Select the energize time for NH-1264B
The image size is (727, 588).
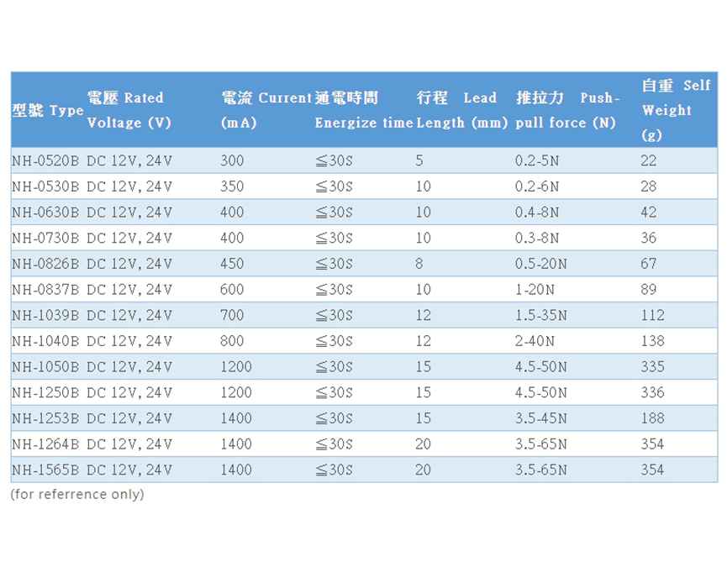(334, 444)
